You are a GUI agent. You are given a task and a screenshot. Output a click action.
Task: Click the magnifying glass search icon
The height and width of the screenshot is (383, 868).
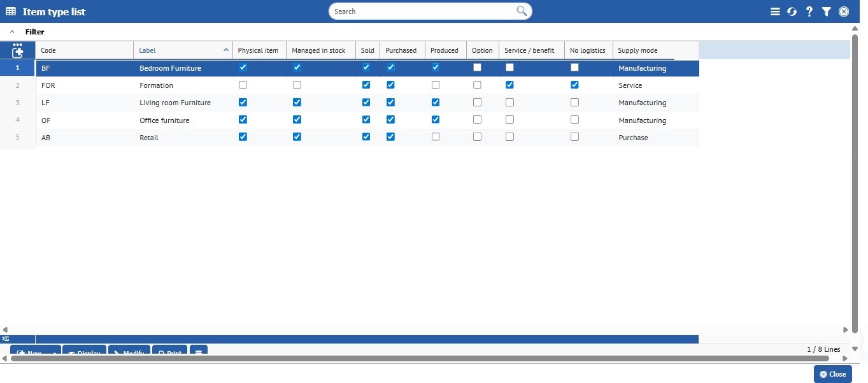522,11
